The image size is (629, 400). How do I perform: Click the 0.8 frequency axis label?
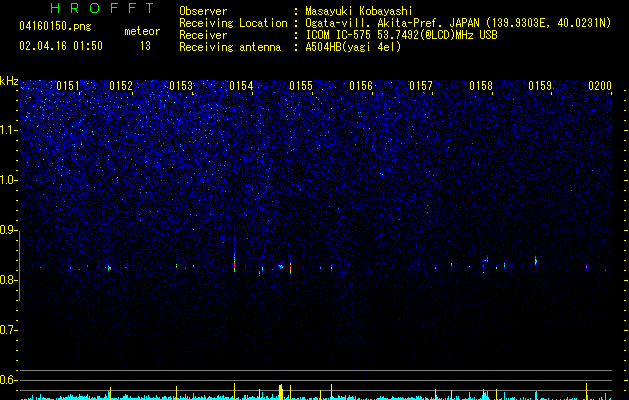8,280
